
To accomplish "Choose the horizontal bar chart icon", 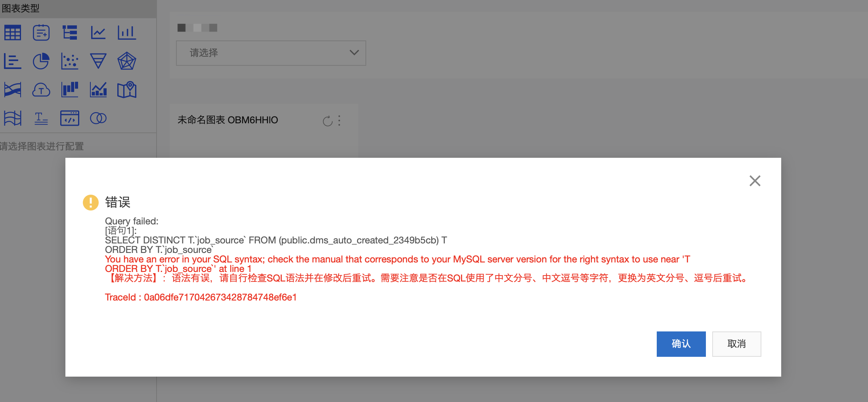I will (13, 61).
